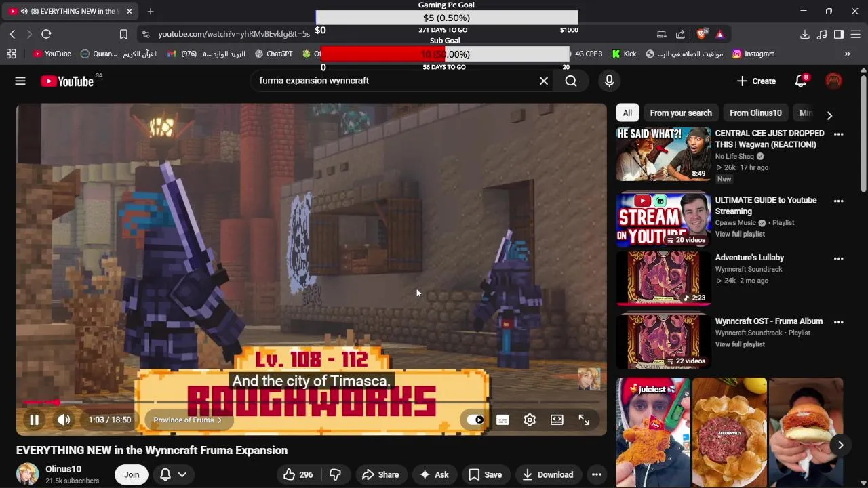868x488 pixels.
Task: Select the All filter chip
Action: point(627,113)
